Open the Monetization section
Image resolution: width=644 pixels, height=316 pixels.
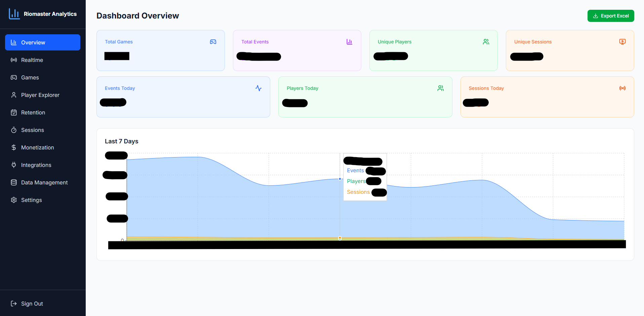(37, 147)
